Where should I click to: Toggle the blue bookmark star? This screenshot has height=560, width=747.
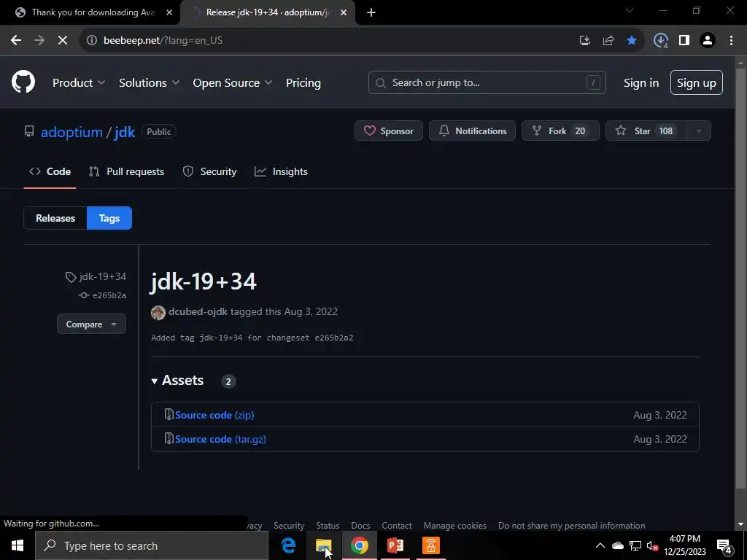coord(632,41)
